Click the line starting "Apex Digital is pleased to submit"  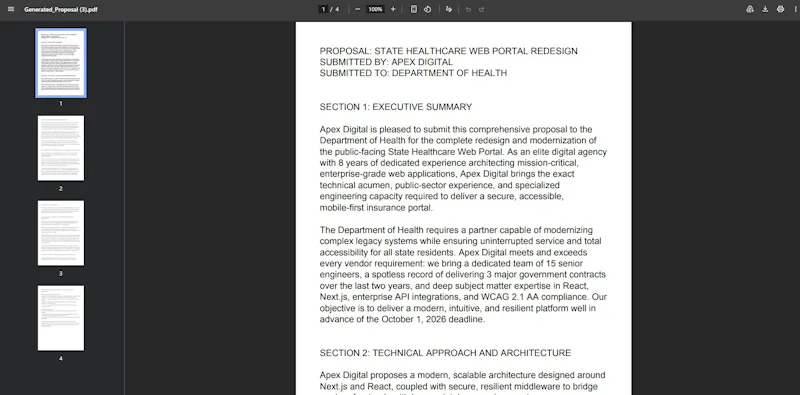(x=456, y=130)
